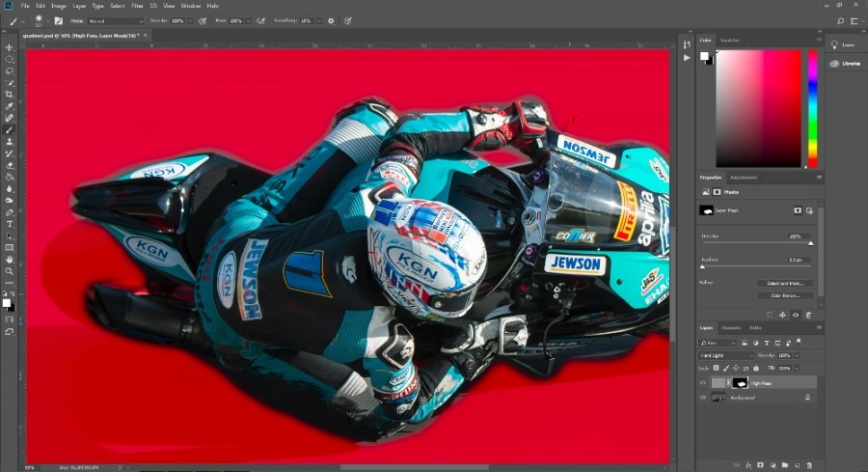This screenshot has width=868, height=472.
Task: Open smoothing options gear
Action: click(331, 21)
